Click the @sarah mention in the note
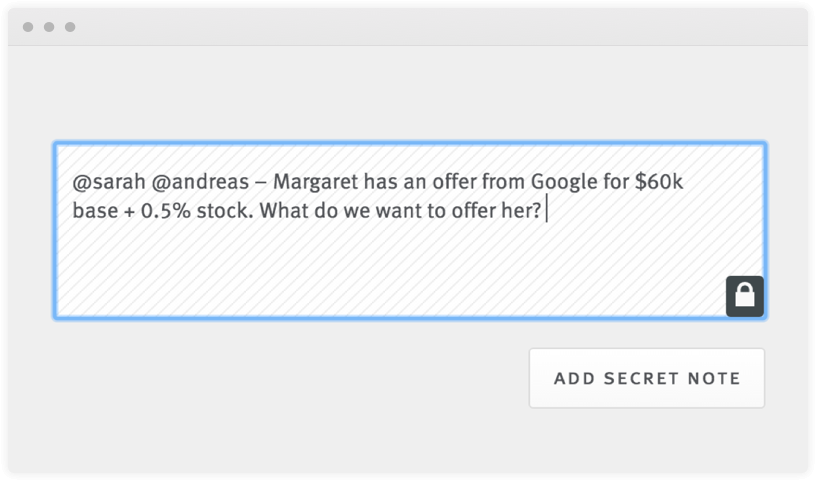The image size is (816, 481). tap(109, 182)
